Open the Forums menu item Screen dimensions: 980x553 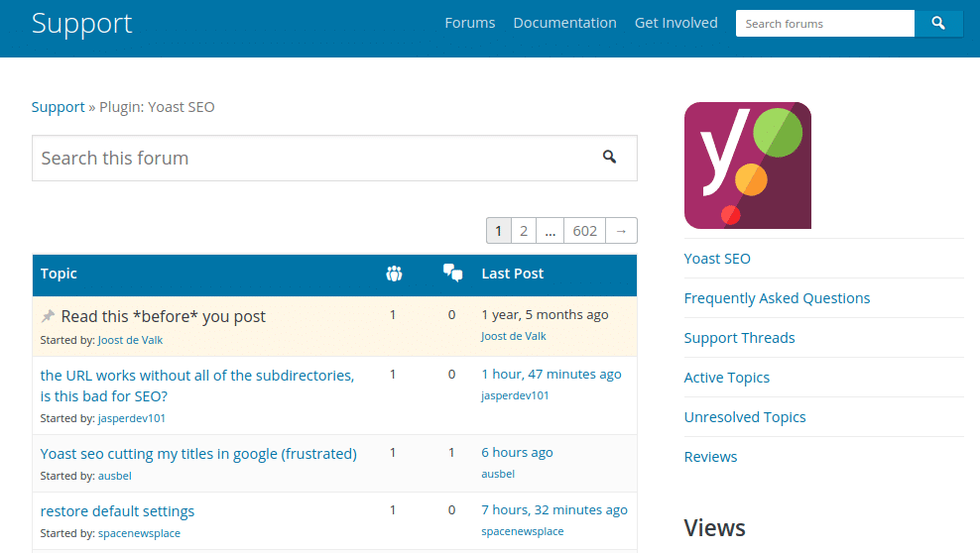coord(469,23)
